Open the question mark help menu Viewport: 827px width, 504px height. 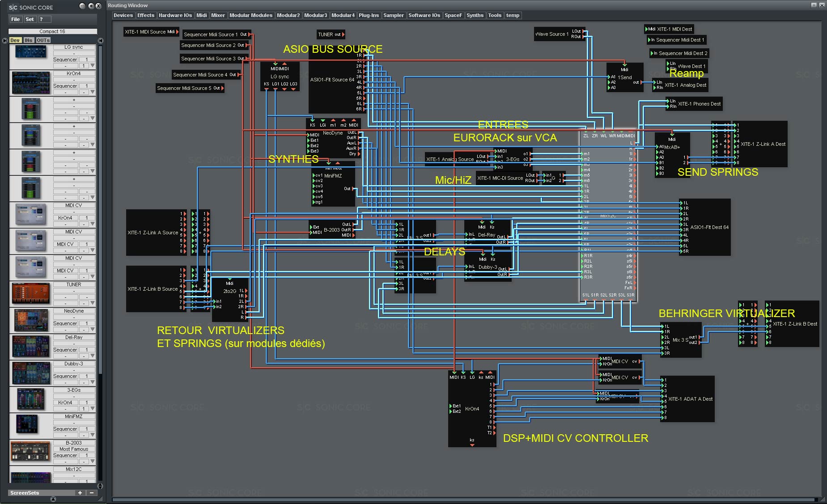[44, 19]
